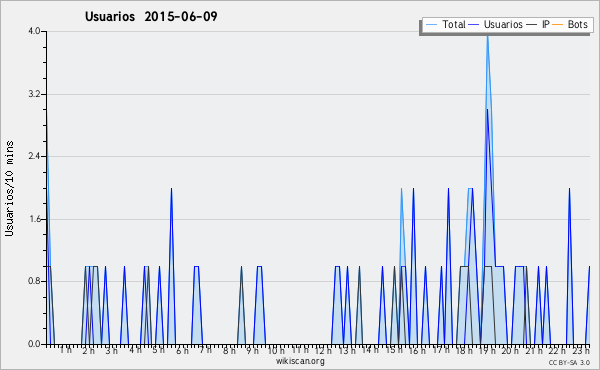
Task: Click the IP legend entry
Action: pyautogui.click(x=538, y=24)
